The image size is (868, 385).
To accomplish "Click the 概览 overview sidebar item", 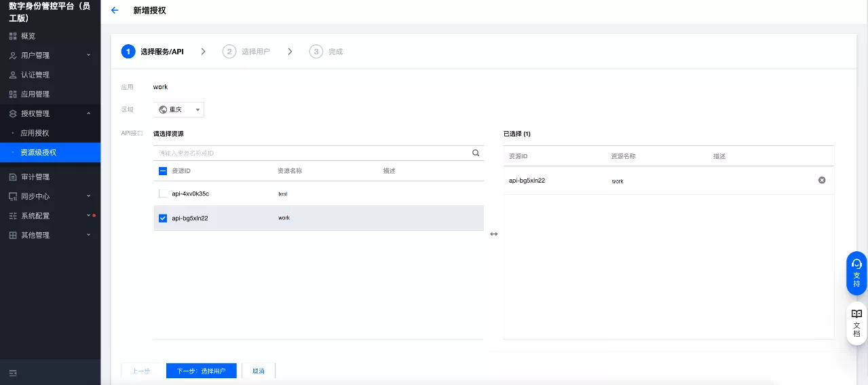I will pos(28,36).
